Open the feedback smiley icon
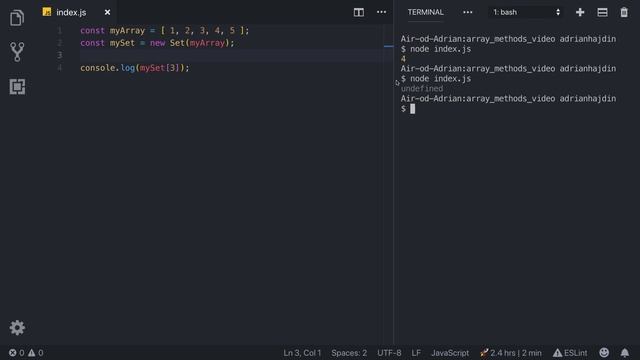 [604, 352]
